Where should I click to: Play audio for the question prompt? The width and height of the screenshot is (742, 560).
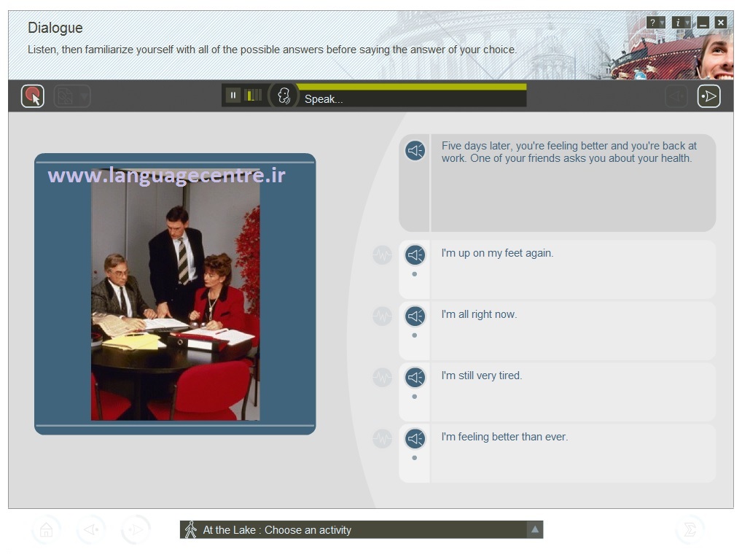click(x=415, y=150)
